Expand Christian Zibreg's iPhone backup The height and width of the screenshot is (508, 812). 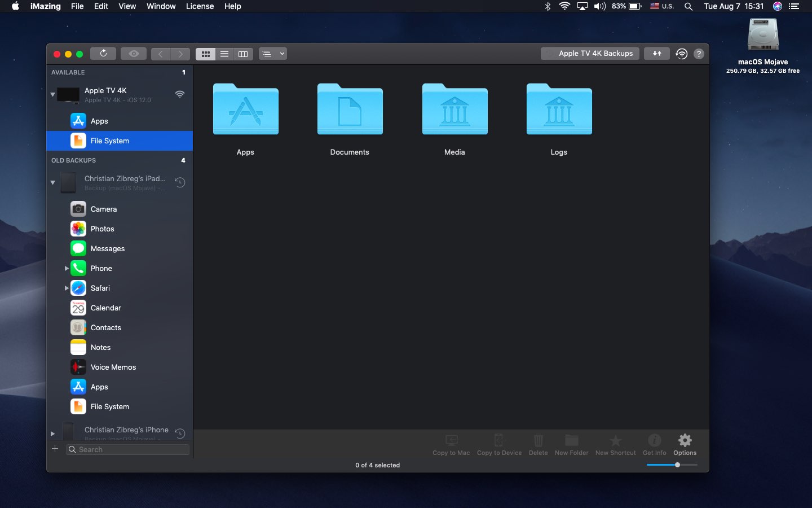53,433
